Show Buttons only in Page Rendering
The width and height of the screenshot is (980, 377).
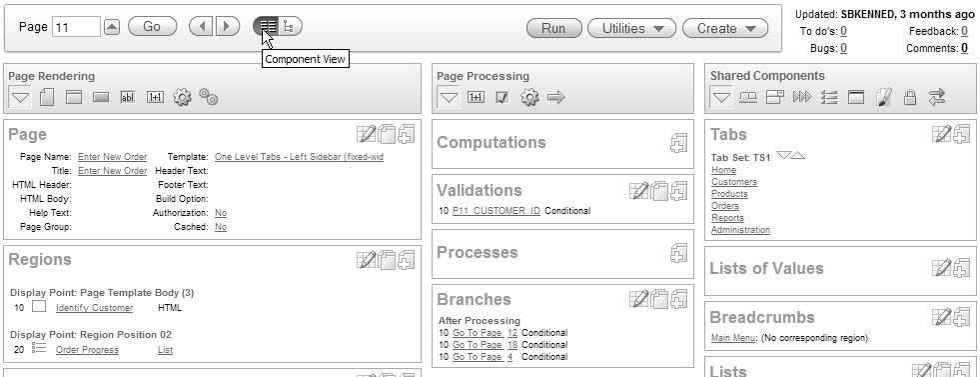101,98
